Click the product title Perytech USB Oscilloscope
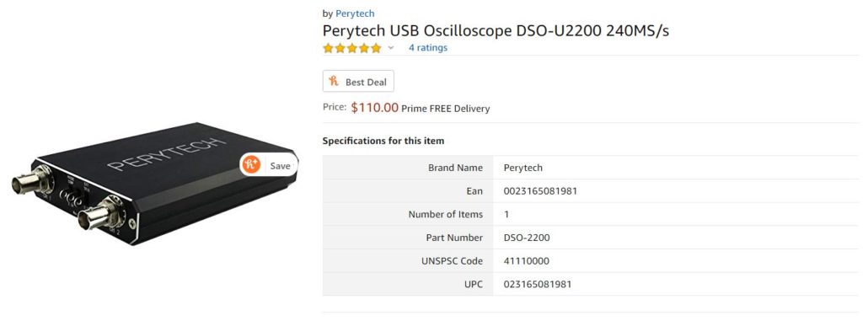The width and height of the screenshot is (868, 321). (x=496, y=30)
